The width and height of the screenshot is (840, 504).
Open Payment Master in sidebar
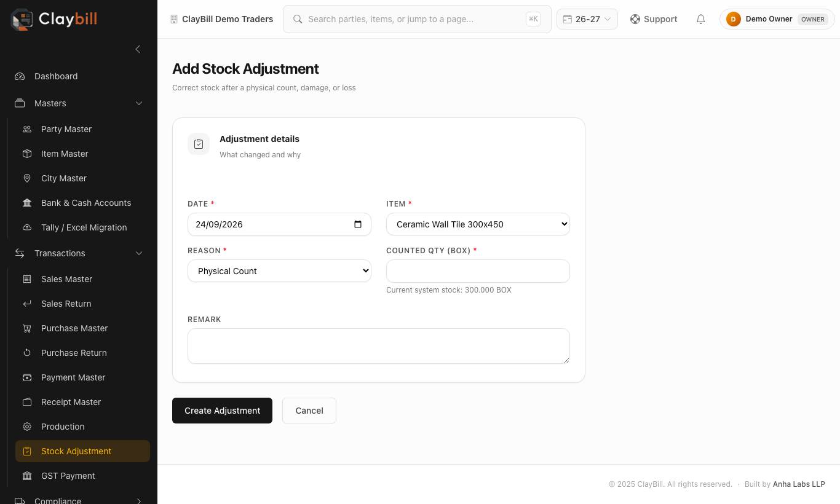(x=82, y=377)
